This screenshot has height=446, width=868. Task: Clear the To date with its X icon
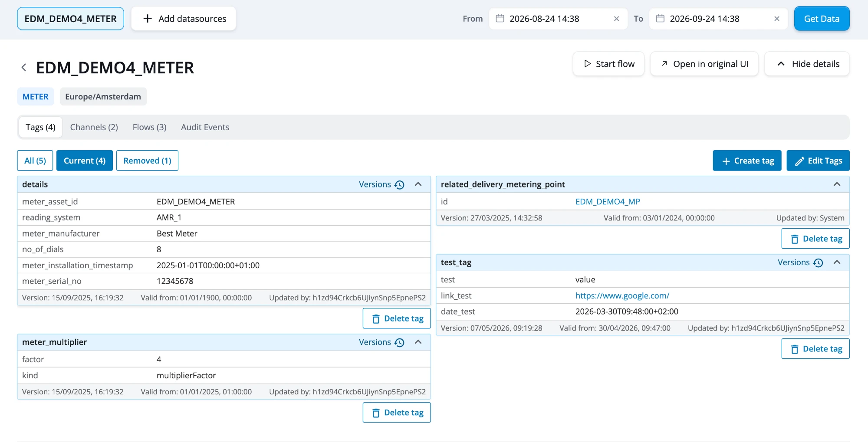[777, 19]
